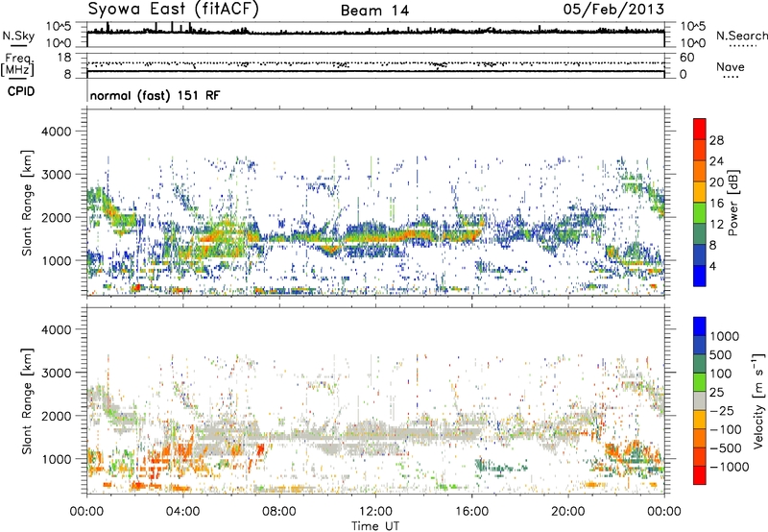Screen dimensions: 768x532
Task: Click the "Time UT" axis title
Action: pyautogui.click(x=375, y=525)
